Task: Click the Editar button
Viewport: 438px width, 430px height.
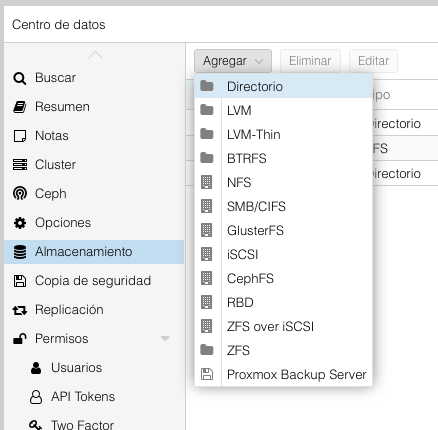Action: (373, 61)
